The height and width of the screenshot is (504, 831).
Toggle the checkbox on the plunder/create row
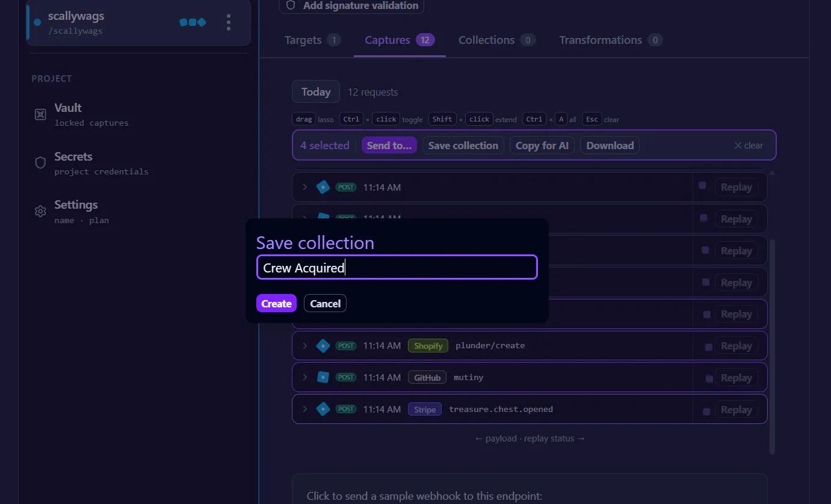point(708,346)
